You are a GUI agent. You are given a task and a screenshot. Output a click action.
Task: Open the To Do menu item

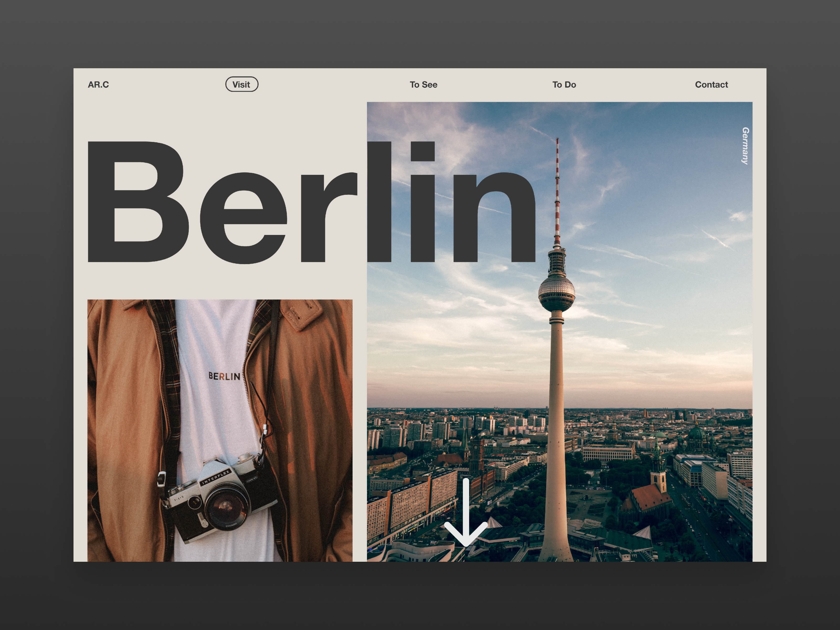[564, 85]
